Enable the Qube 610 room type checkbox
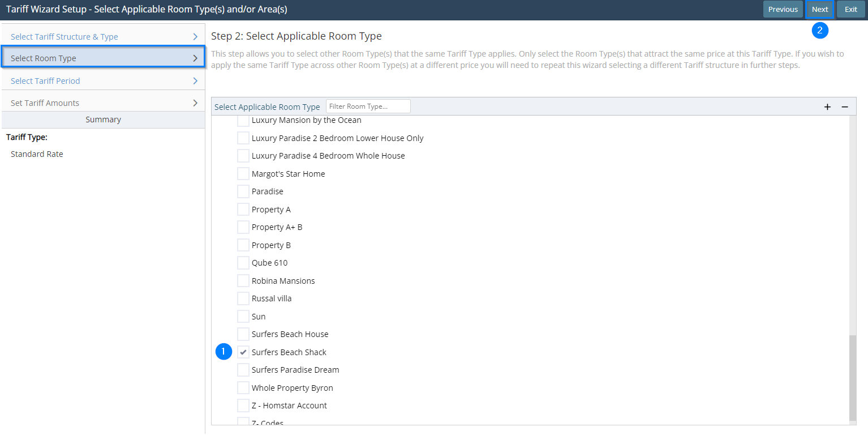Viewport: 868px width, 435px height. click(x=243, y=263)
